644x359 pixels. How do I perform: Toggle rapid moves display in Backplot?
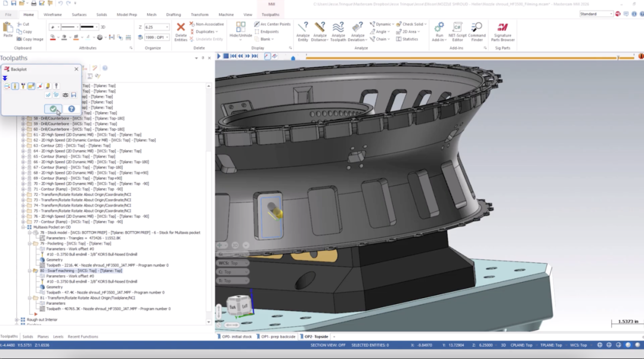point(31,86)
